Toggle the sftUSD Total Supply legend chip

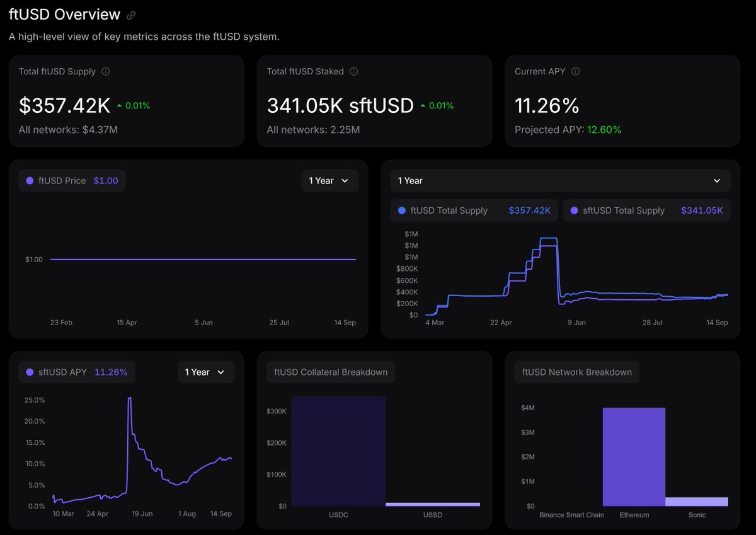[x=646, y=210]
